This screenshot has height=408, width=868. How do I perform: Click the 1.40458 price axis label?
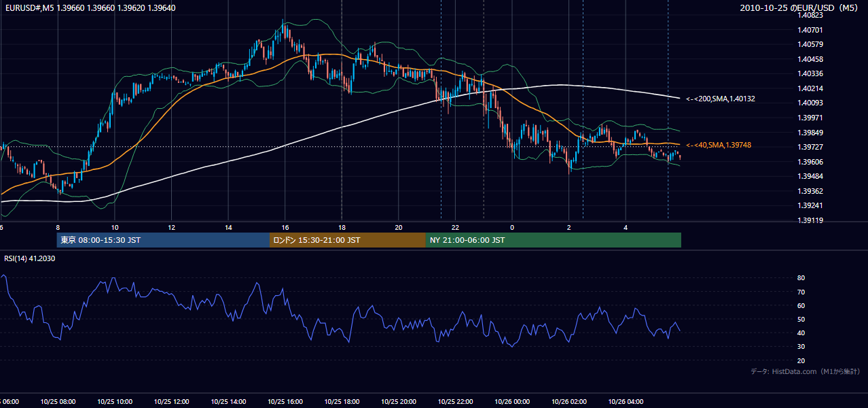811,59
